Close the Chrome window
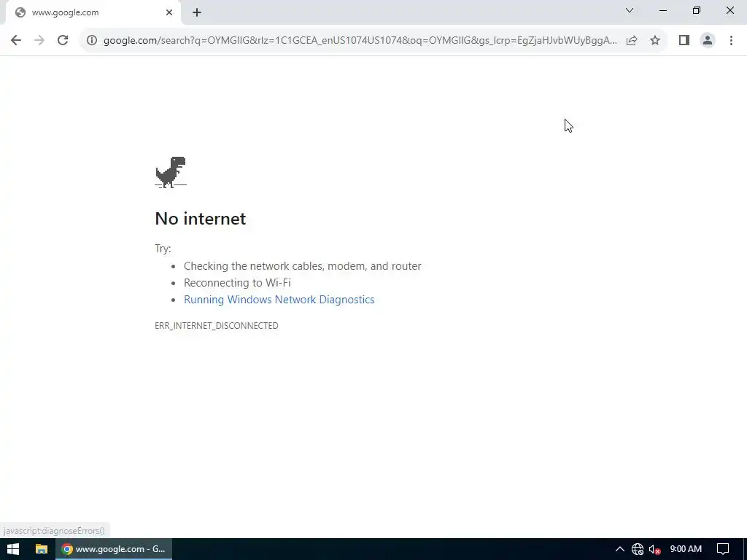The height and width of the screenshot is (560, 747). coord(729,10)
